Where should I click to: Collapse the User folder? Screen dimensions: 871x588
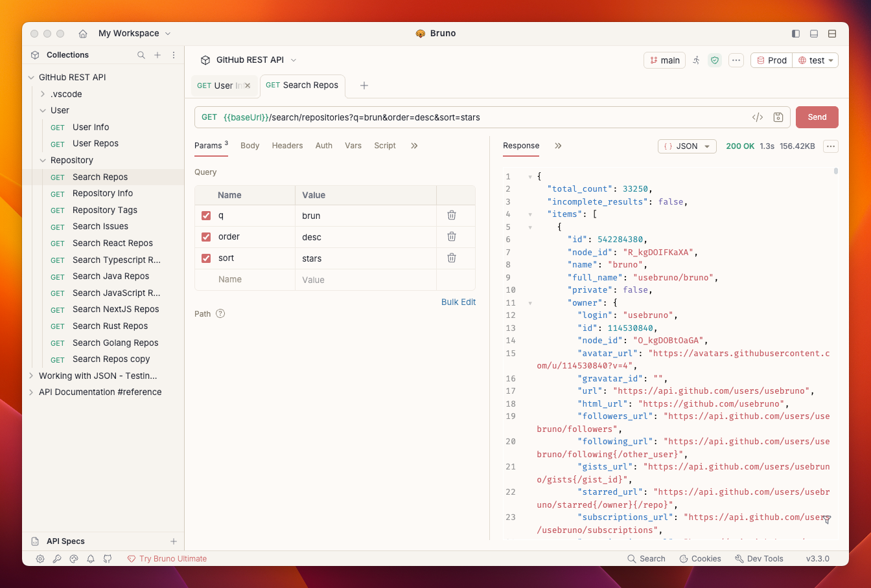point(43,111)
